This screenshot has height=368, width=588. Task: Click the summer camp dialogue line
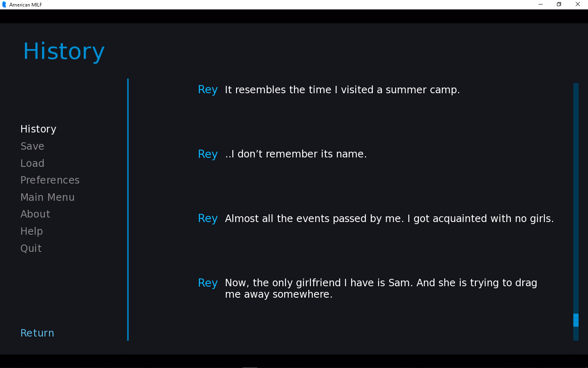coord(342,90)
